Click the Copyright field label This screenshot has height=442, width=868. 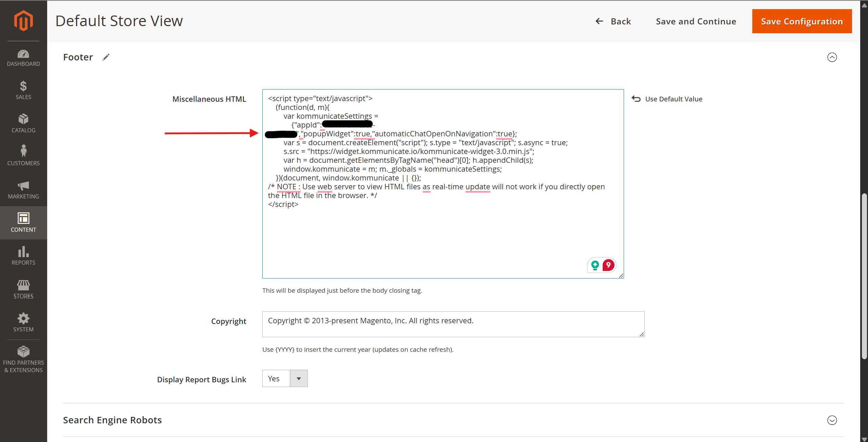229,321
